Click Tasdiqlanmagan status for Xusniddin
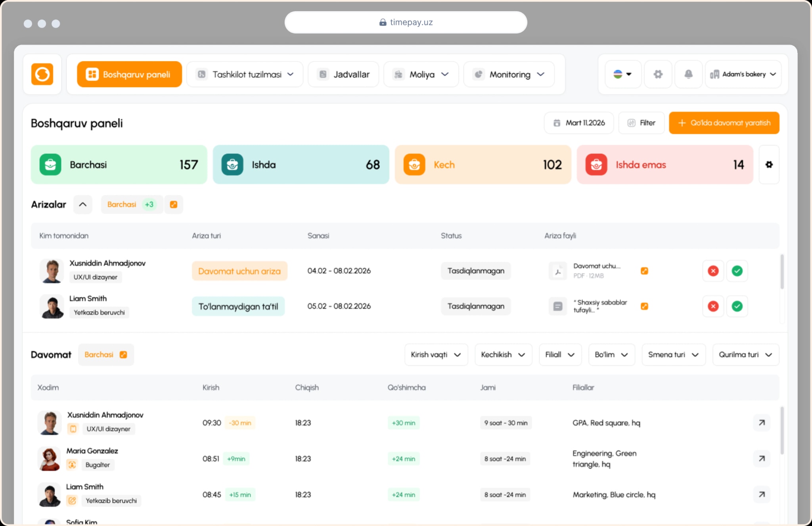 pyautogui.click(x=476, y=271)
